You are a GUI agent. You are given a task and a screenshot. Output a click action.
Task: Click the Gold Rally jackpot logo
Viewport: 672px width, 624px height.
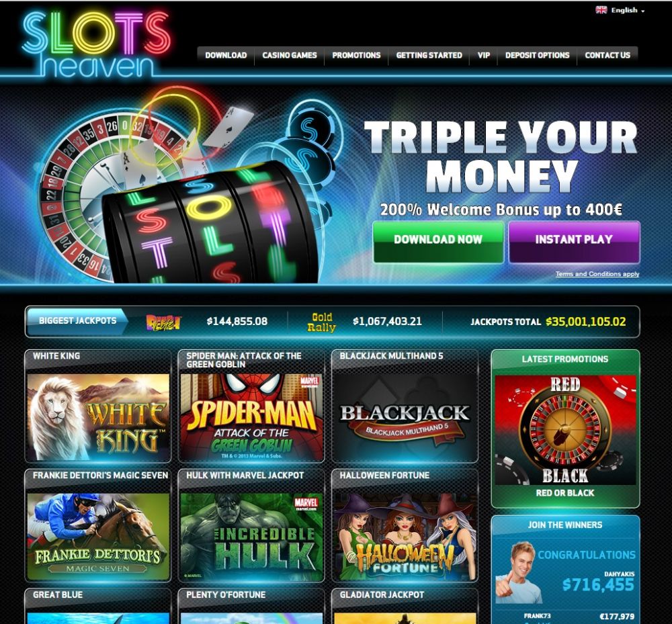click(x=321, y=322)
